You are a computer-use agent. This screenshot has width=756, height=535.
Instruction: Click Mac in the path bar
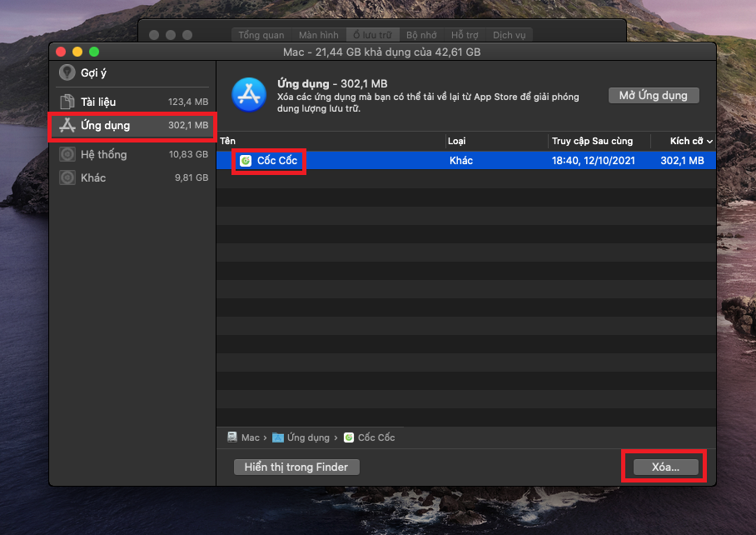click(251, 437)
